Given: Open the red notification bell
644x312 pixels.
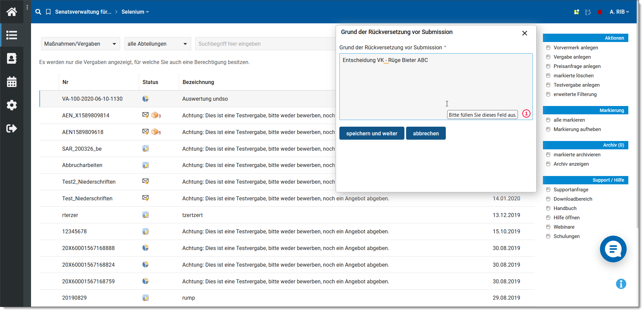Looking at the screenshot, I should coord(600,12).
